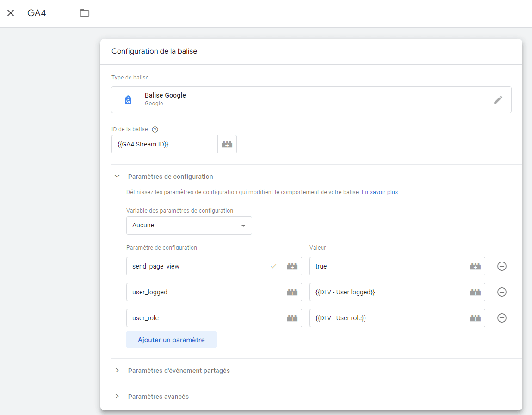Screen dimensions: 532x415
Task: Collapse Paramètres de configuration section
Action: (117, 177)
